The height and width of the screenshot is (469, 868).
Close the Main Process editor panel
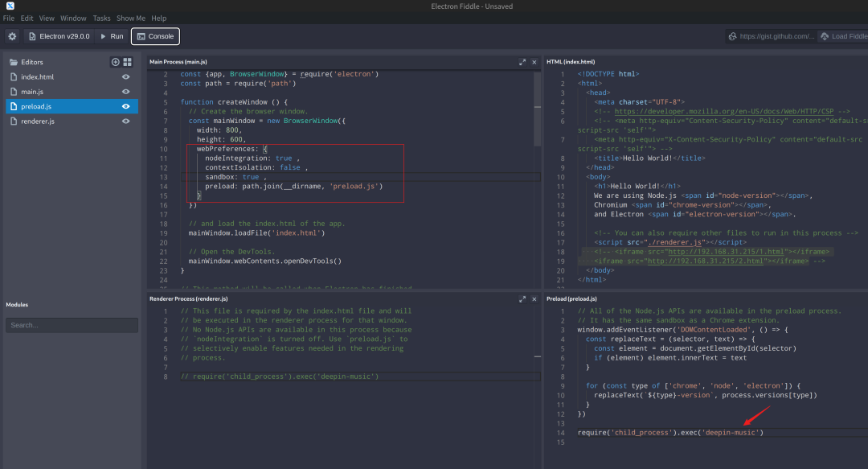click(534, 62)
